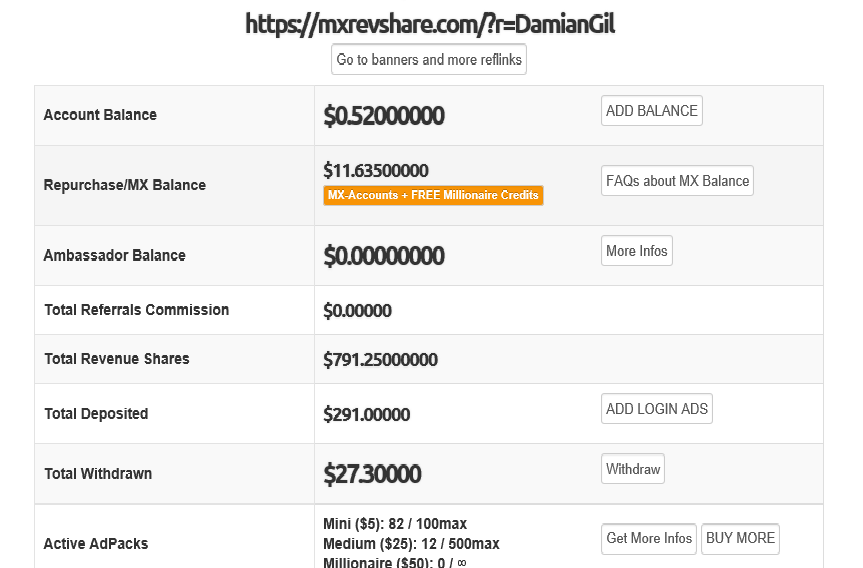Select the Repurchase/MX Balance label

point(124,185)
